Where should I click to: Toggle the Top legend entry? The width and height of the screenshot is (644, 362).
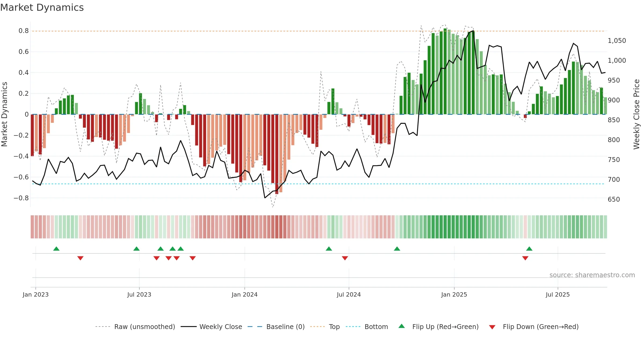click(x=325, y=327)
